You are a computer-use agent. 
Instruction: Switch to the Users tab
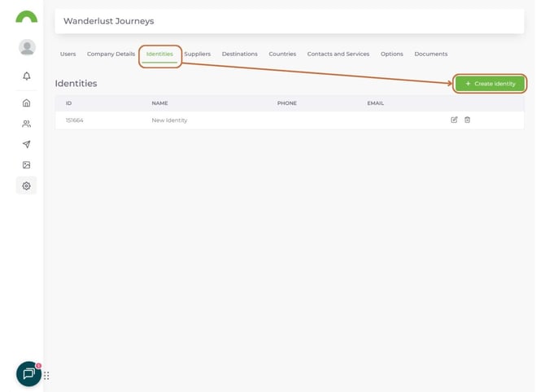(68, 54)
